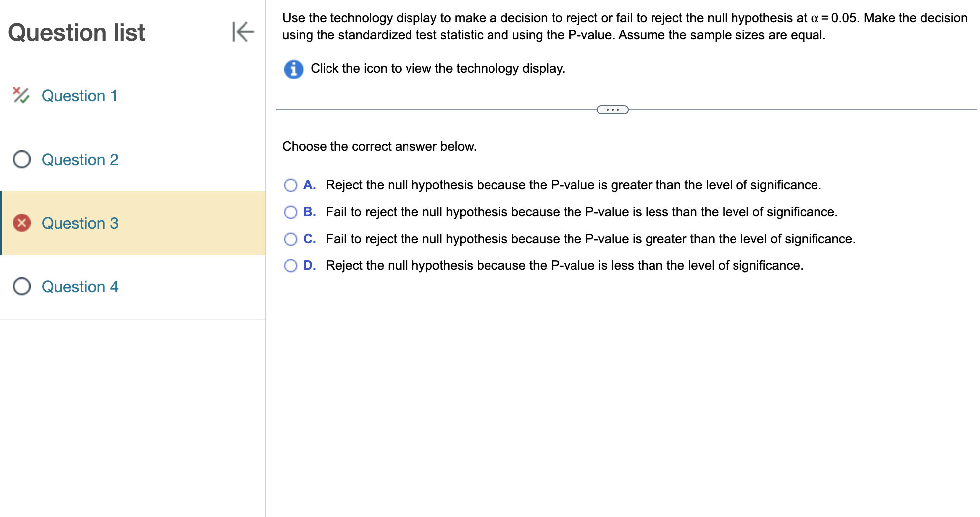The image size is (980, 517).
Task: Open Question 2 from the list
Action: 81,160
